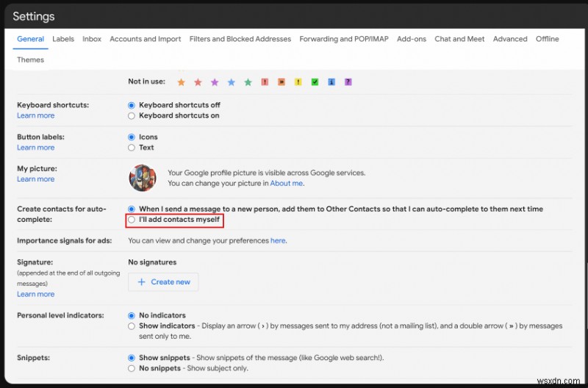Enable auto-adding new people to Other Contacts

[x=132, y=209]
